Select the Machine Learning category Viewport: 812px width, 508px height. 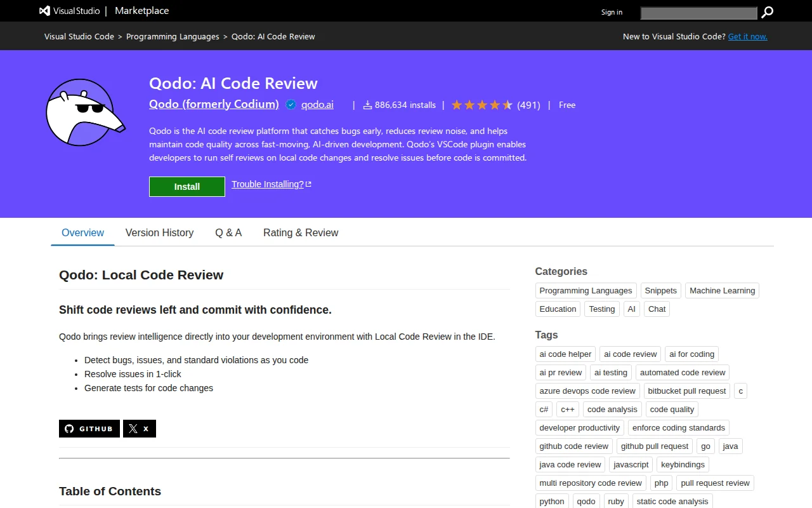[723, 291]
